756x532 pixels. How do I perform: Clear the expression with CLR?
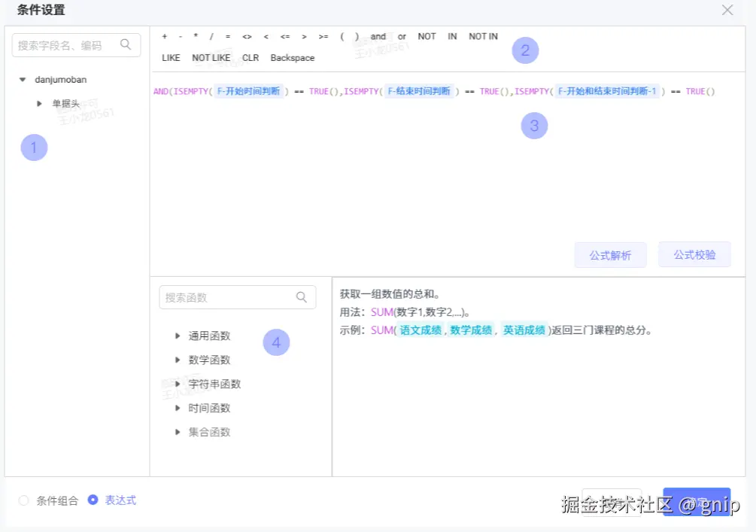pos(250,58)
